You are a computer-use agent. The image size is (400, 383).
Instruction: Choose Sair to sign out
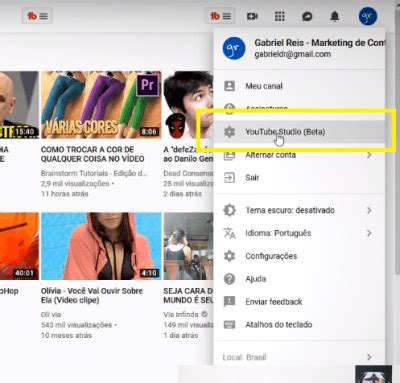[299, 177]
